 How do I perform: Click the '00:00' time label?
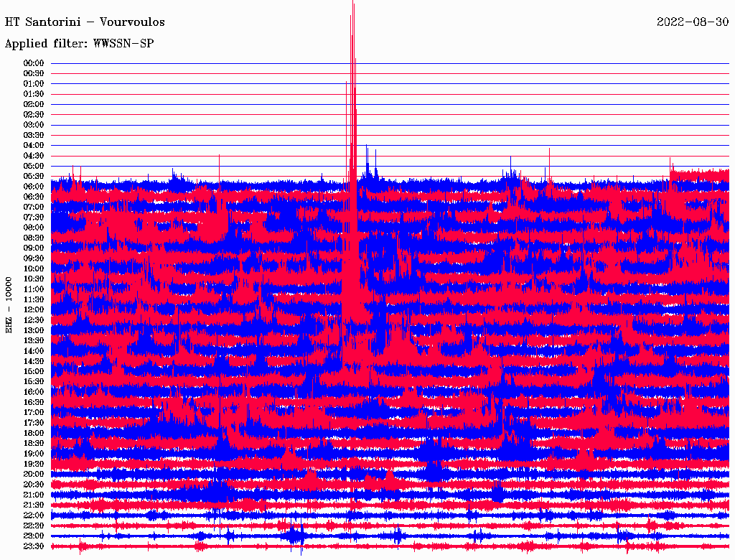coord(33,63)
